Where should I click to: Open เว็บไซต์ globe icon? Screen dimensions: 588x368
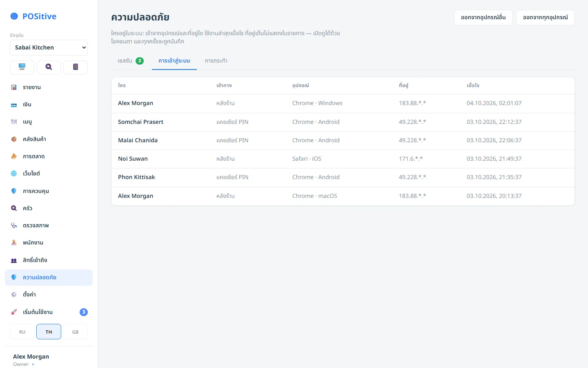(14, 173)
